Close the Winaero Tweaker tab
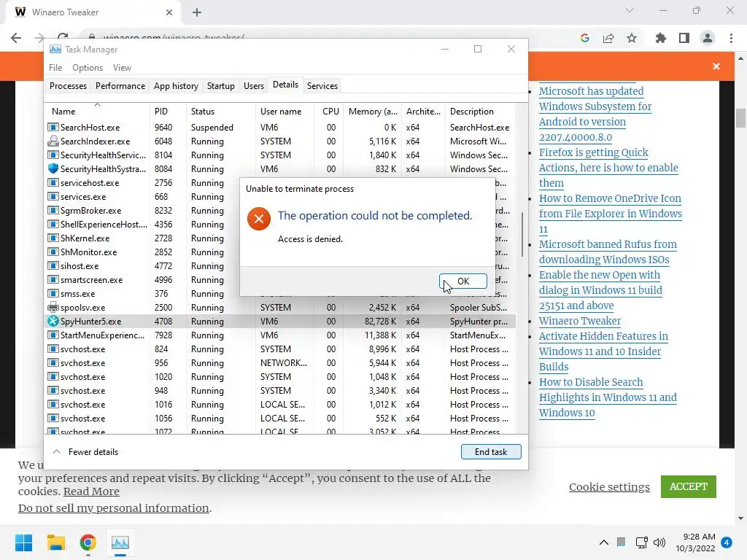The width and height of the screenshot is (747, 560). (169, 12)
